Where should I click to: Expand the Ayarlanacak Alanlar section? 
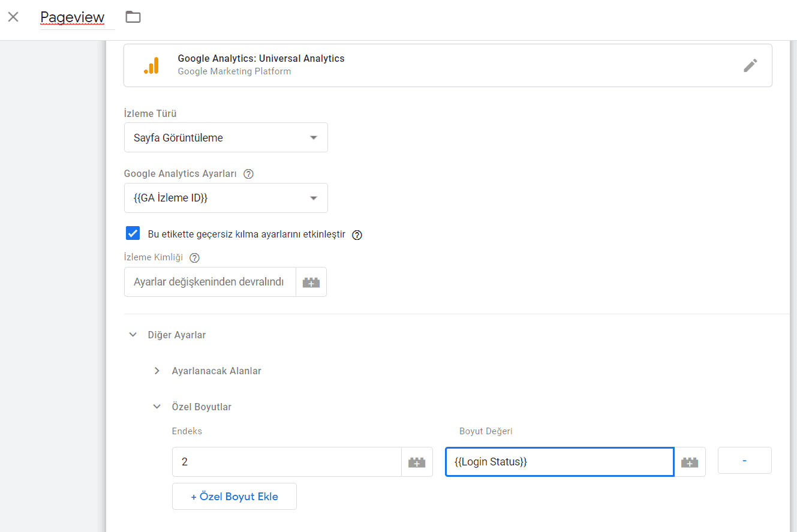point(157,371)
